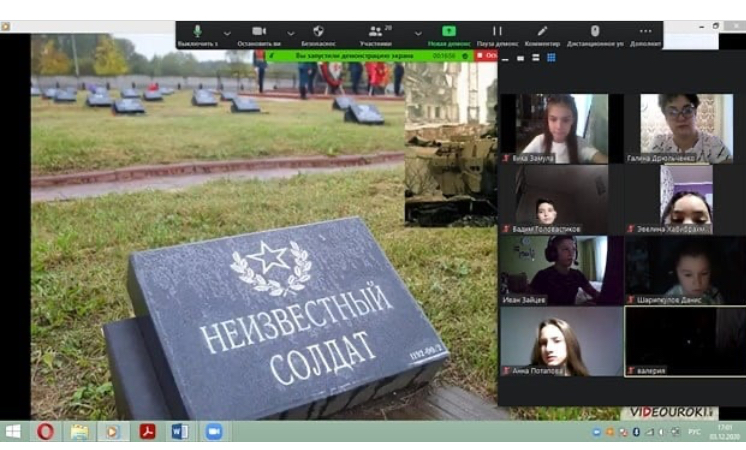Screen dimensions: 746x450
Task: Open the More (Дополнит) three-dots menu
Action: coord(645,33)
